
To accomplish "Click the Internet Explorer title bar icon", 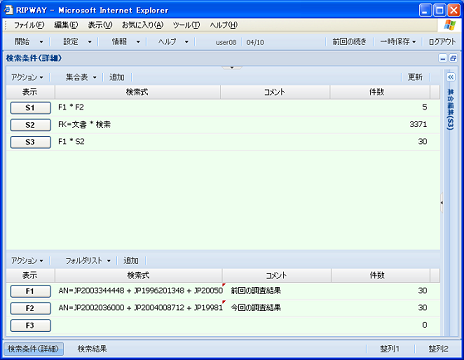I will 8,10.
